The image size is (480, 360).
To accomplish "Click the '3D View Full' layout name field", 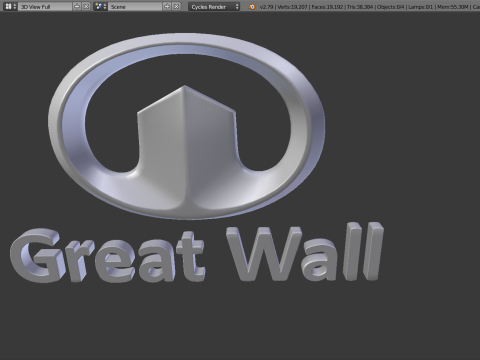I will (x=45, y=6).
